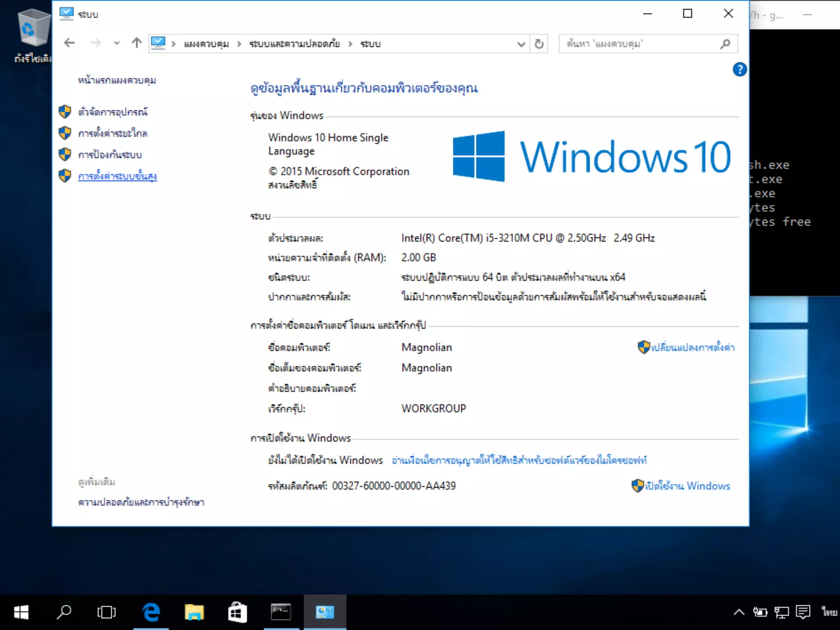Go up one level with up arrow
840x630 pixels.
(137, 43)
